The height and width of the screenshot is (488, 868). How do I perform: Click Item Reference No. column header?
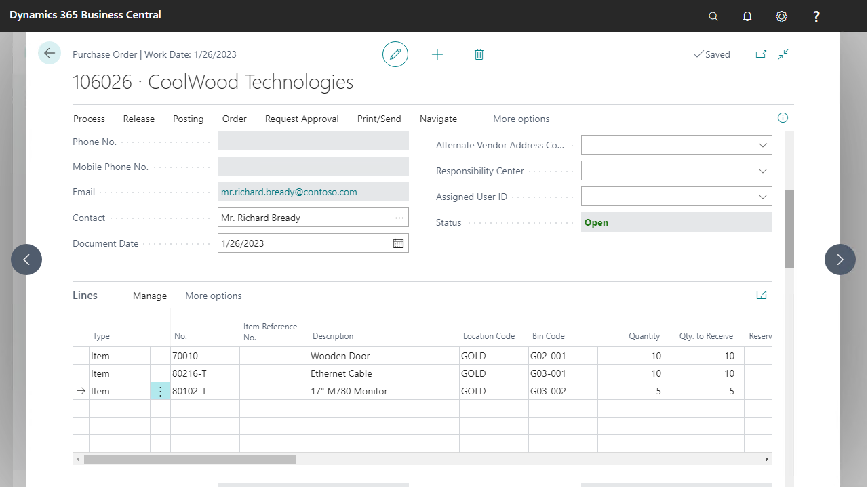click(270, 331)
